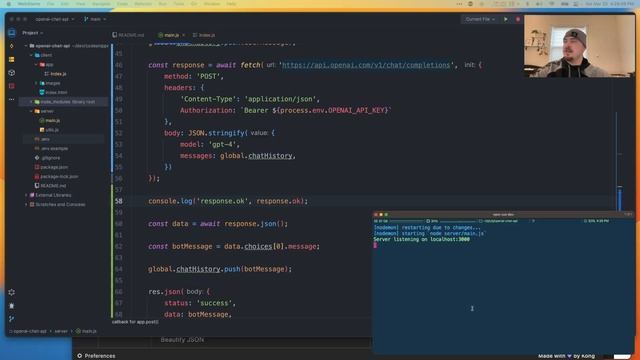Open the Project view dropdown
This screenshot has width=640, height=360.
click(33, 33)
